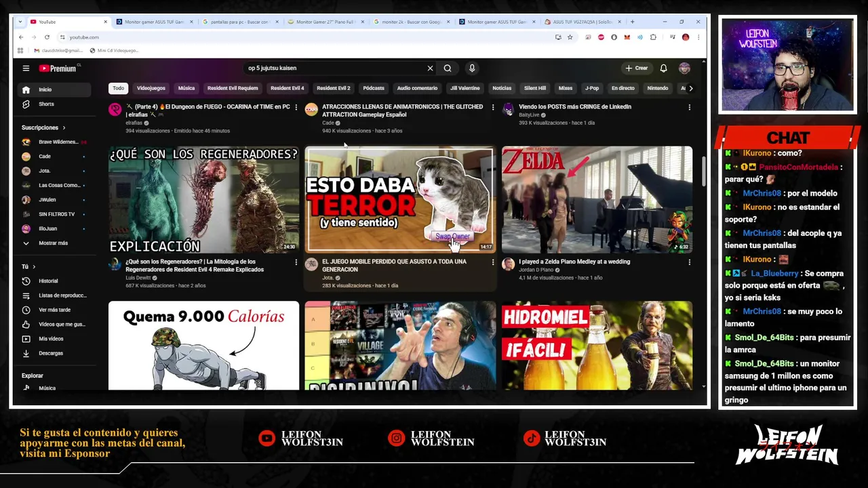Open Ver más tarde in the sidebar

[55, 310]
